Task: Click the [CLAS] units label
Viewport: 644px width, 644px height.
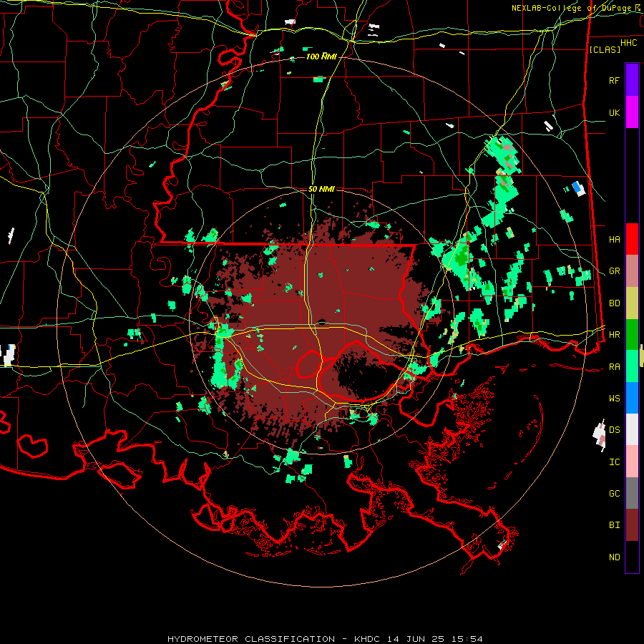Action: pyautogui.click(x=605, y=49)
